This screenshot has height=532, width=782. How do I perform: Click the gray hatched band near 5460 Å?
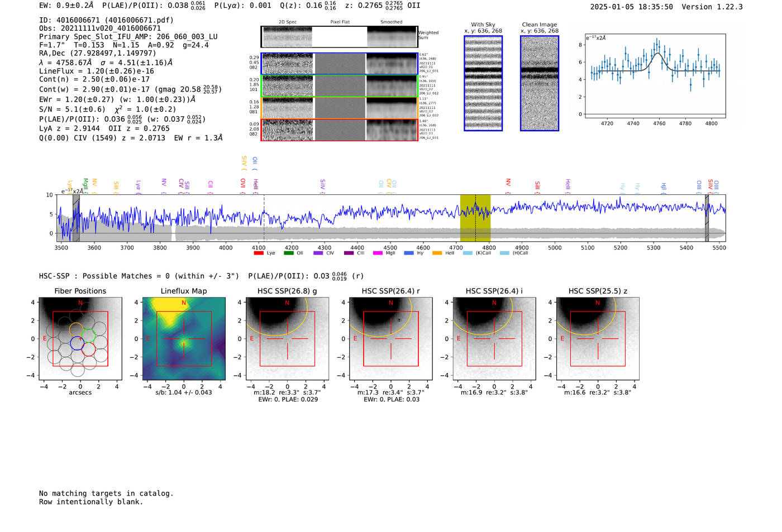pyautogui.click(x=707, y=218)
